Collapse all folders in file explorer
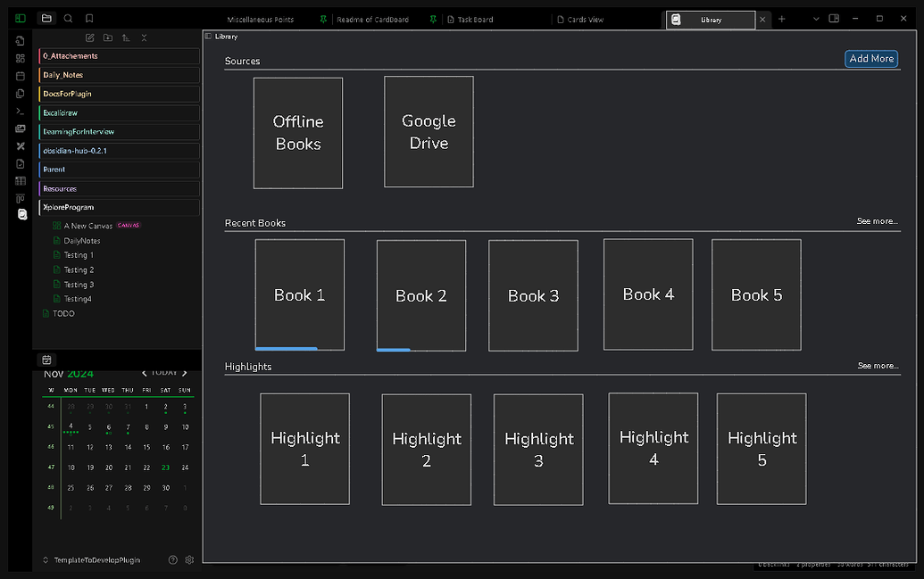Screen dimensions: 924x579 pyautogui.click(x=145, y=37)
